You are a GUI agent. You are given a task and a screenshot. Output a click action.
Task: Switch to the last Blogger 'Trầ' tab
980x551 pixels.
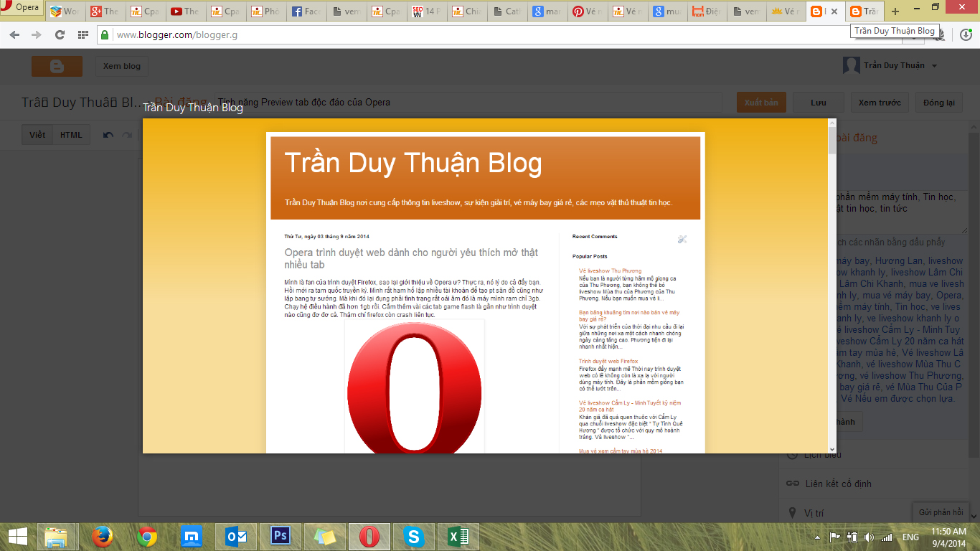(864, 11)
